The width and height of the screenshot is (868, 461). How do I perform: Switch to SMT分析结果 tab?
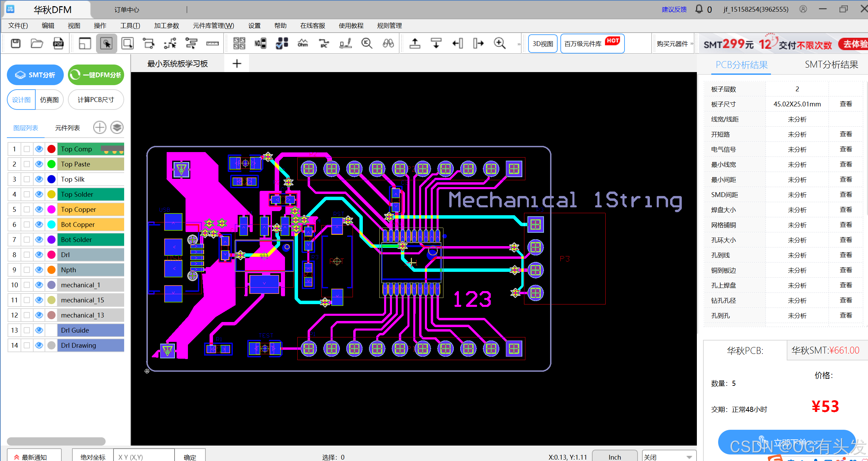pyautogui.click(x=831, y=65)
